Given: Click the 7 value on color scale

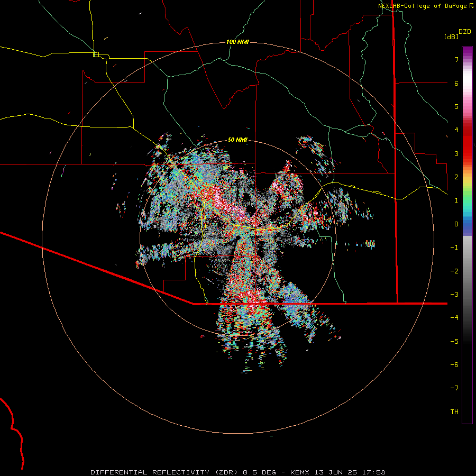Looking at the screenshot, I should 456,59.
